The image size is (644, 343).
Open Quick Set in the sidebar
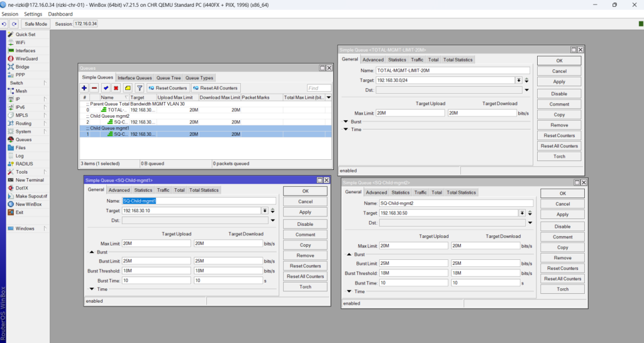click(25, 35)
